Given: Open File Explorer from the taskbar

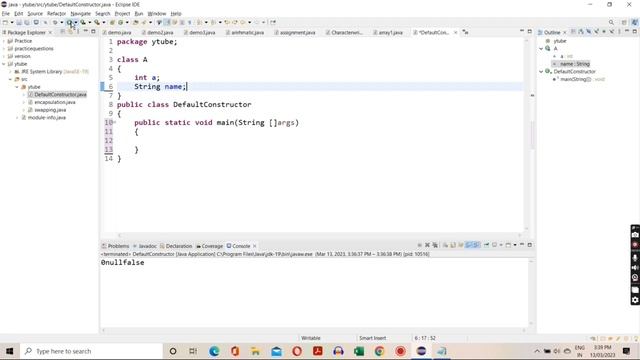Looking at the screenshot, I should (x=256, y=351).
